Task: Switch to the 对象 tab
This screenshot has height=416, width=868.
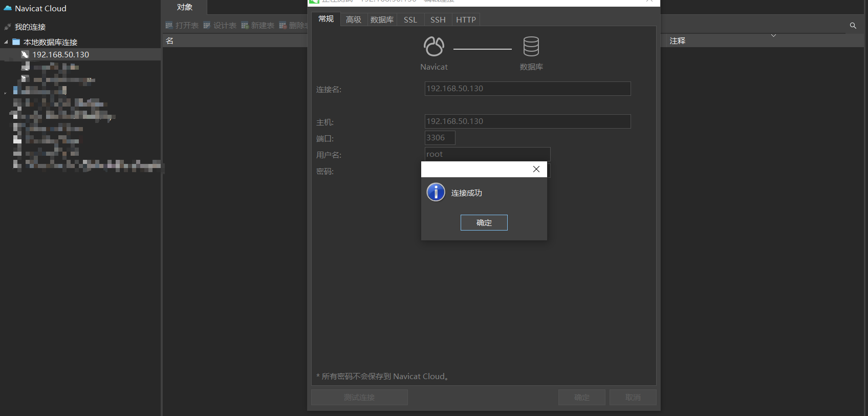Action: [185, 7]
